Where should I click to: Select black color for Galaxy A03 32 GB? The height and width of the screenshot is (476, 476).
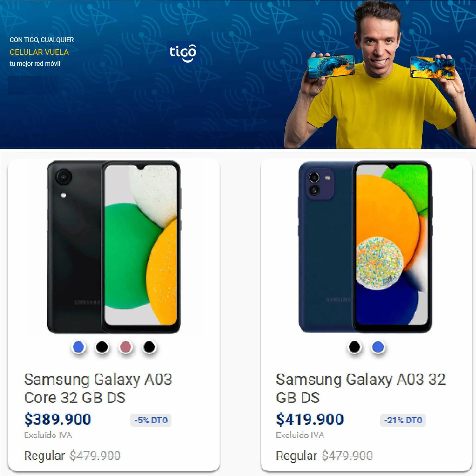[x=355, y=347]
